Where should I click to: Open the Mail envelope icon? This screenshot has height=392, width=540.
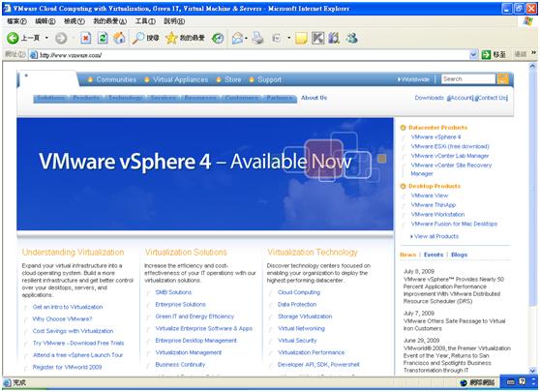[x=237, y=38]
